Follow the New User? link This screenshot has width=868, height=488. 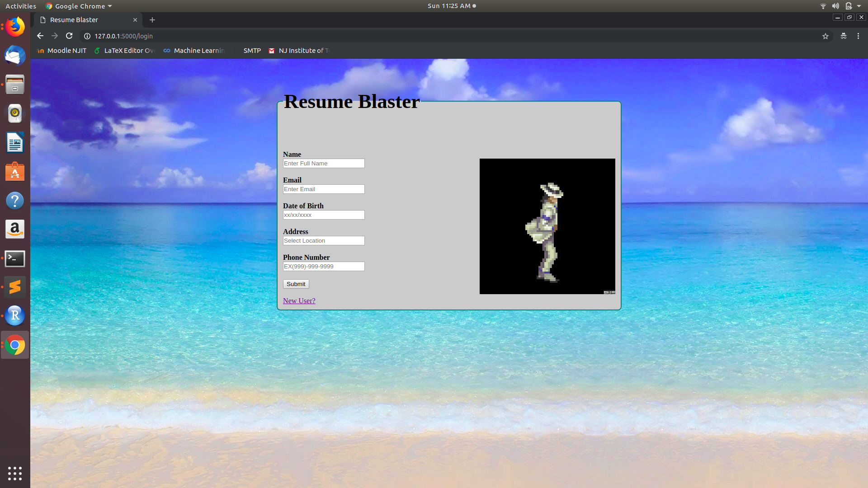coord(299,301)
